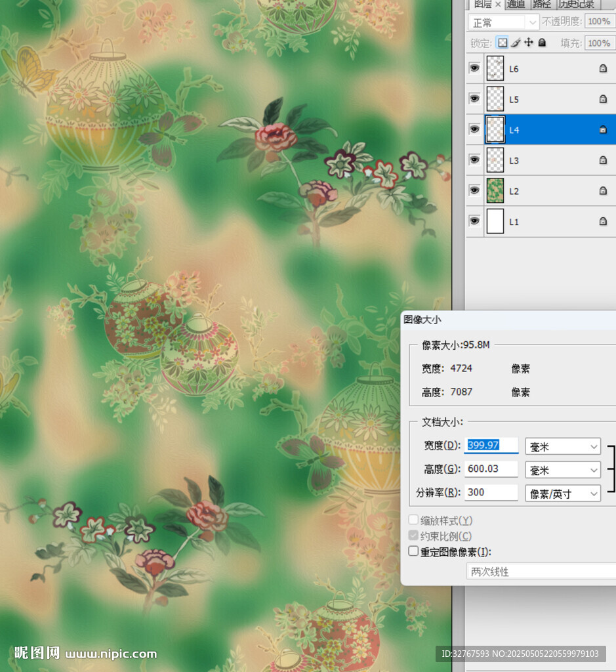Enable the 重定图像像素 checkbox
This screenshot has height=672, width=616.
(413, 551)
